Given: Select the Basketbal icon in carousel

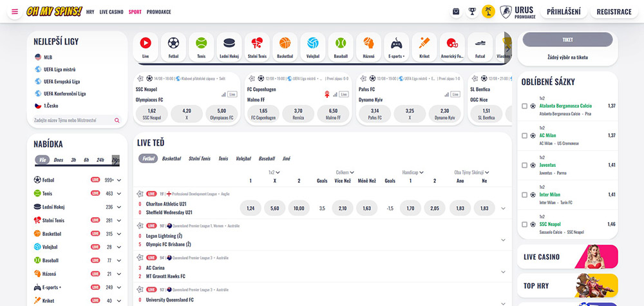Looking at the screenshot, I should coord(285,44).
